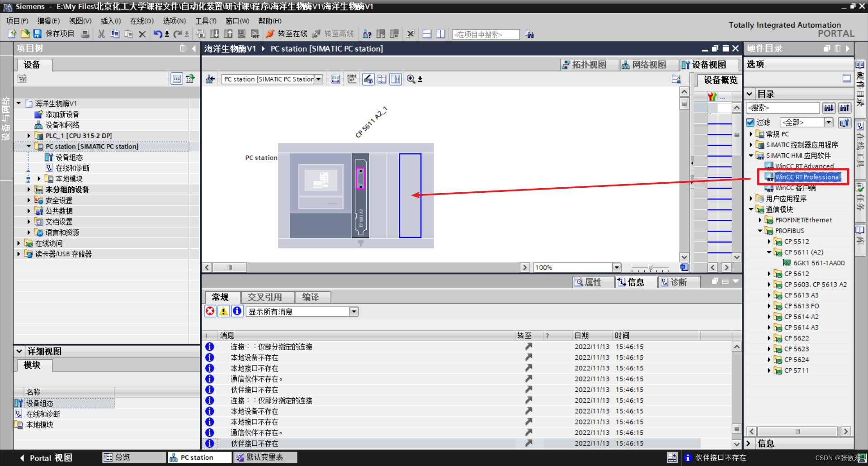Viewport: 868px width, 466px height.
Task: Collapse the 海洋生物酶V1 project node
Action: click(x=19, y=103)
